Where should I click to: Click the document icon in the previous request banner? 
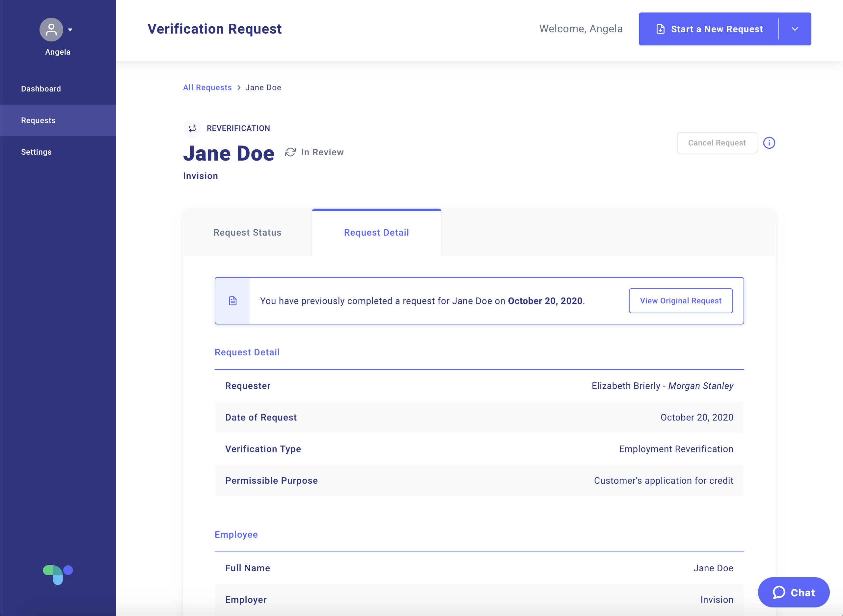click(232, 300)
